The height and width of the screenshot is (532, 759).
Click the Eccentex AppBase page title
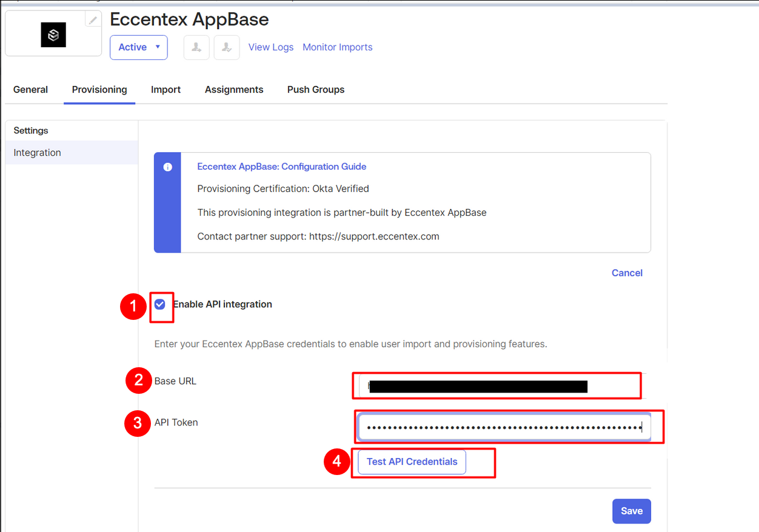click(189, 19)
